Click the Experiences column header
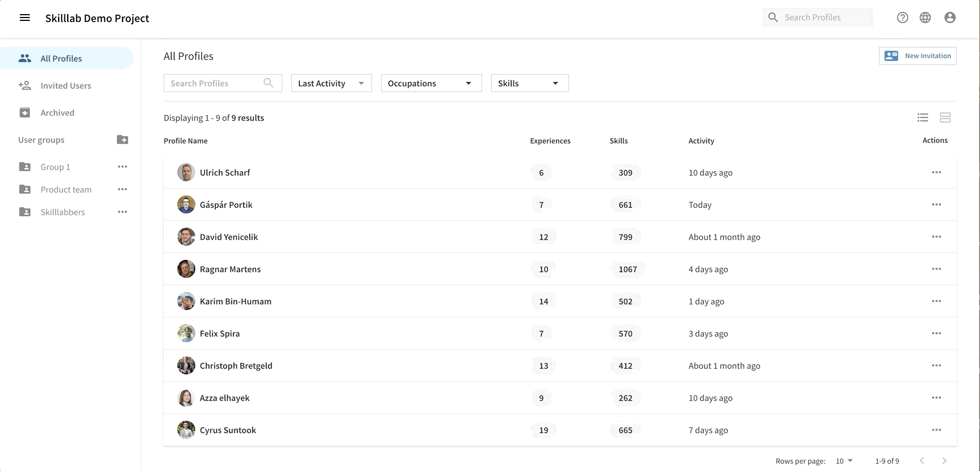The height and width of the screenshot is (471, 980). (x=550, y=141)
